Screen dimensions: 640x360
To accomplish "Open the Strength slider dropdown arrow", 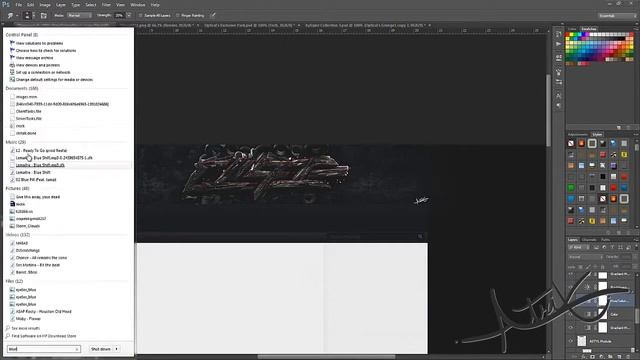I will tap(129, 16).
